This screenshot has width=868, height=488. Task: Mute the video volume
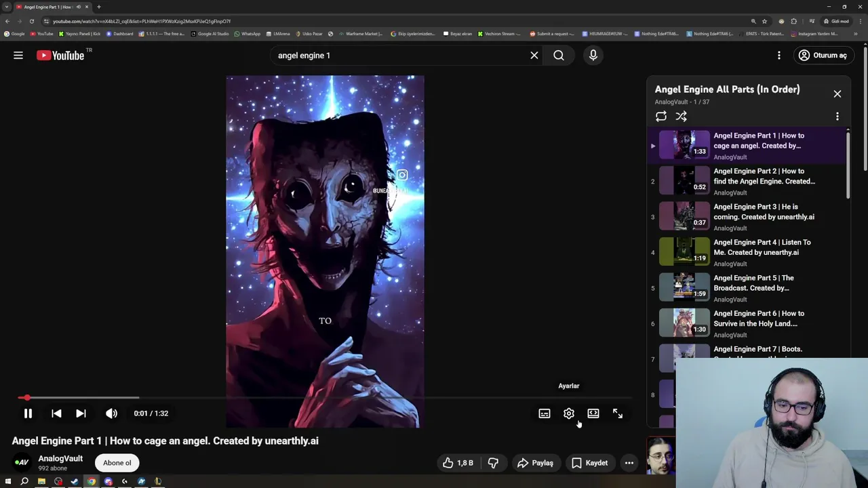tap(111, 413)
